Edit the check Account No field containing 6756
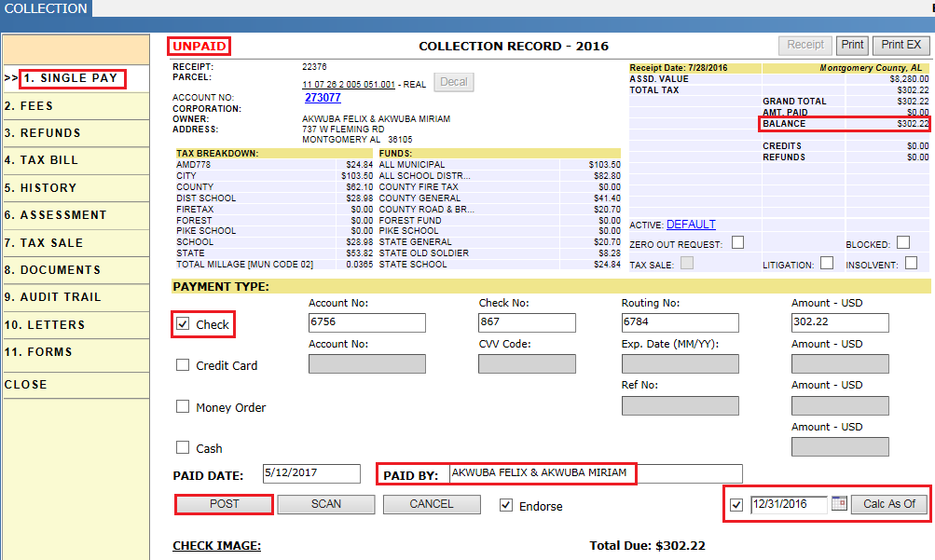The image size is (935, 560). (366, 322)
